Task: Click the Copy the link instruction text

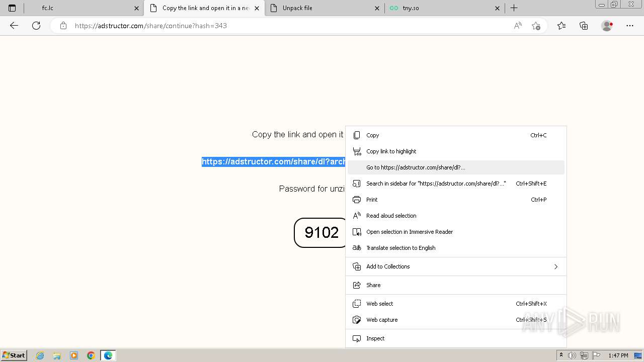Action: 298,134
